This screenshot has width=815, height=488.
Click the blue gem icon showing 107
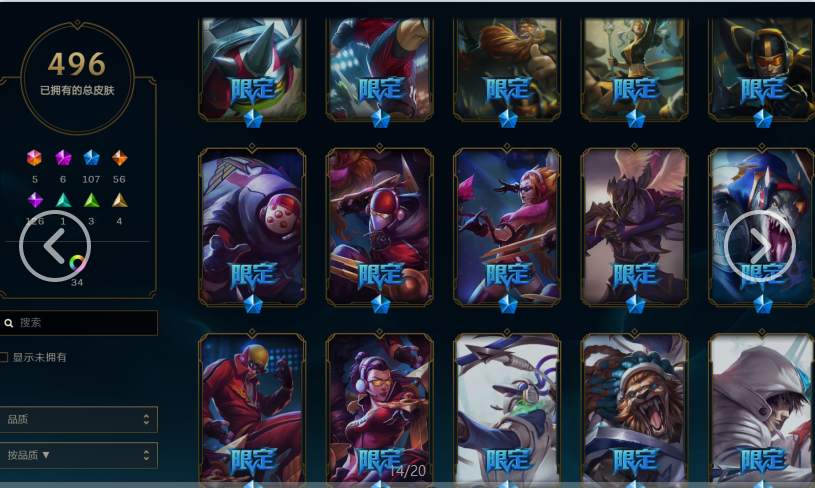[x=91, y=157]
